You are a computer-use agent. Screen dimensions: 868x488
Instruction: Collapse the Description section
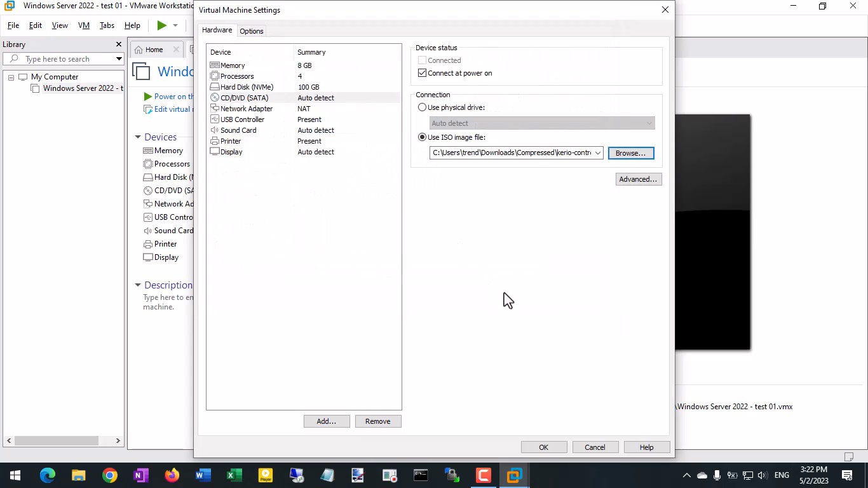[138, 285]
